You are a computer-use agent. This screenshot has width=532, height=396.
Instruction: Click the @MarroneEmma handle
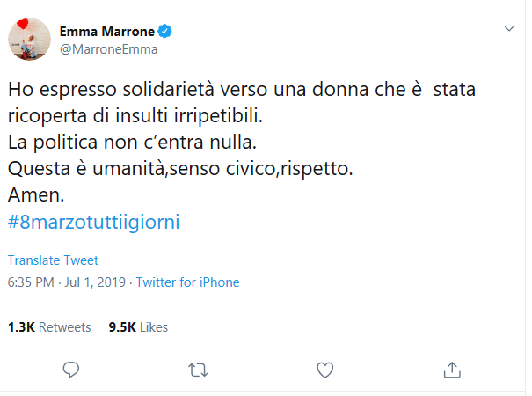click(108, 49)
